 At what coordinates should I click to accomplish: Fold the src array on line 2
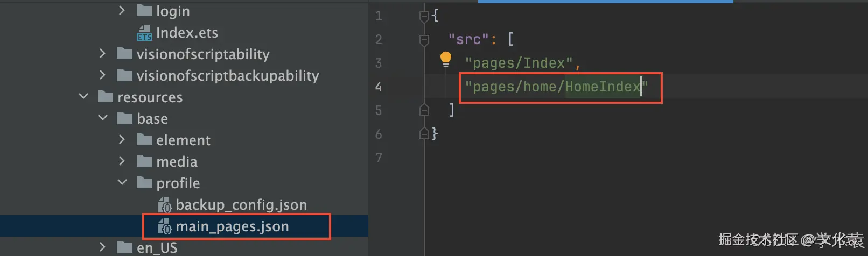[x=424, y=40]
